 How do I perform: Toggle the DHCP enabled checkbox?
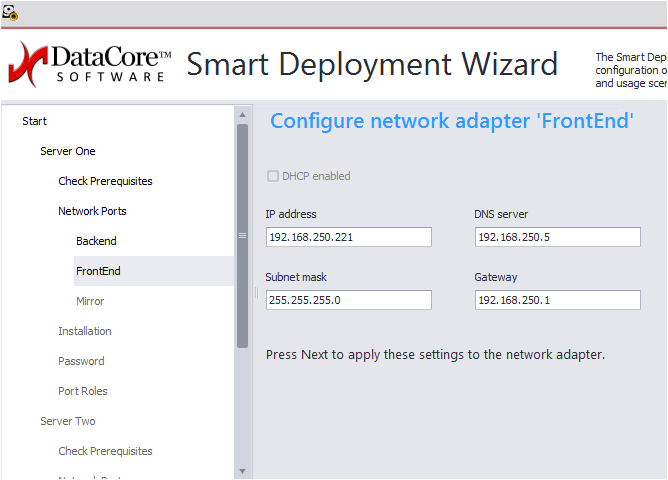tap(273, 176)
